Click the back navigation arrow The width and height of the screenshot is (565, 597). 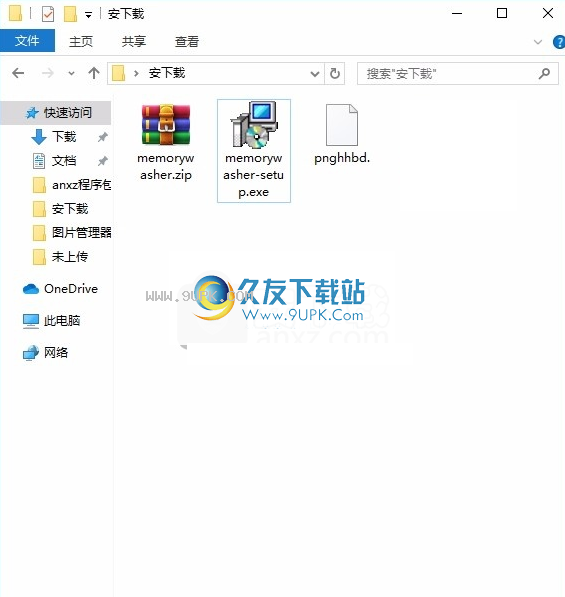coord(18,73)
